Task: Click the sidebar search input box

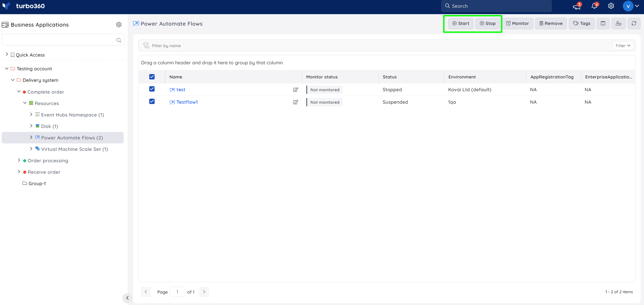Action: pyautogui.click(x=63, y=40)
